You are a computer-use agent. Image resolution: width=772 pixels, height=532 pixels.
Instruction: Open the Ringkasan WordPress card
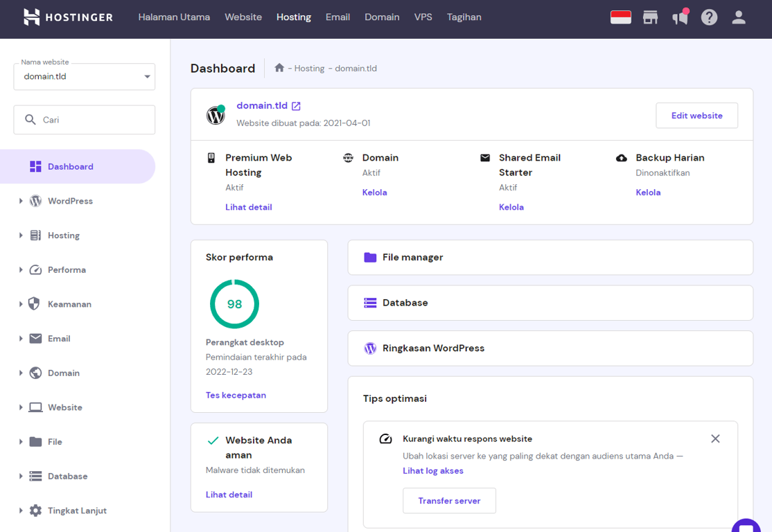coord(550,348)
